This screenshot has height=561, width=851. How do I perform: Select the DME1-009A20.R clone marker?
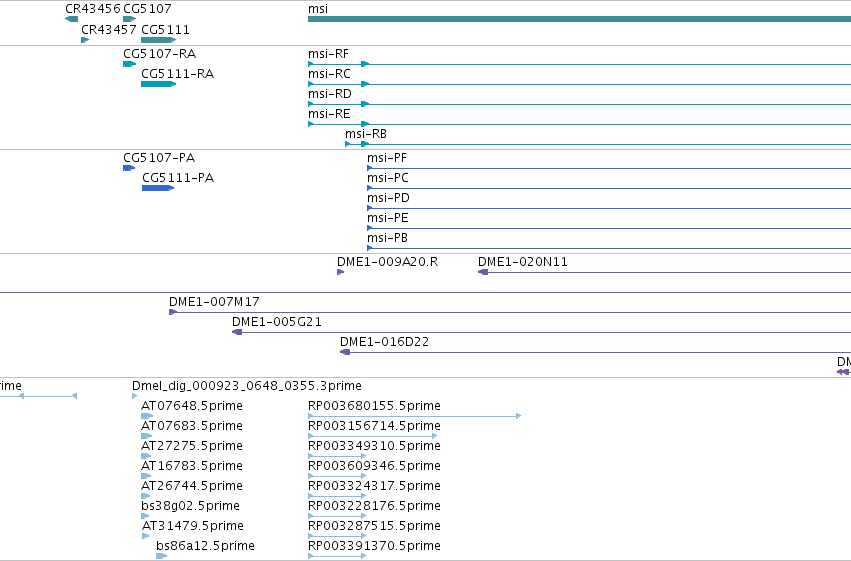click(x=340, y=272)
